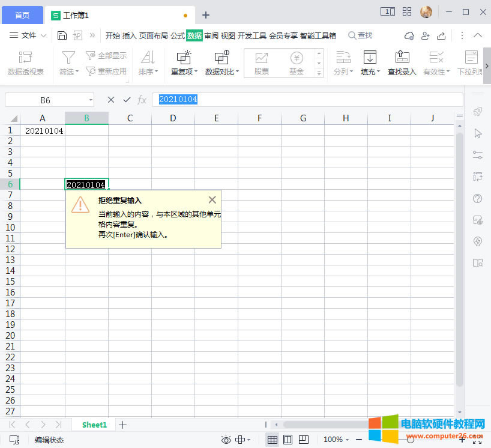Expand the name box dropdown arrow
491x448 pixels.
pos(91,100)
